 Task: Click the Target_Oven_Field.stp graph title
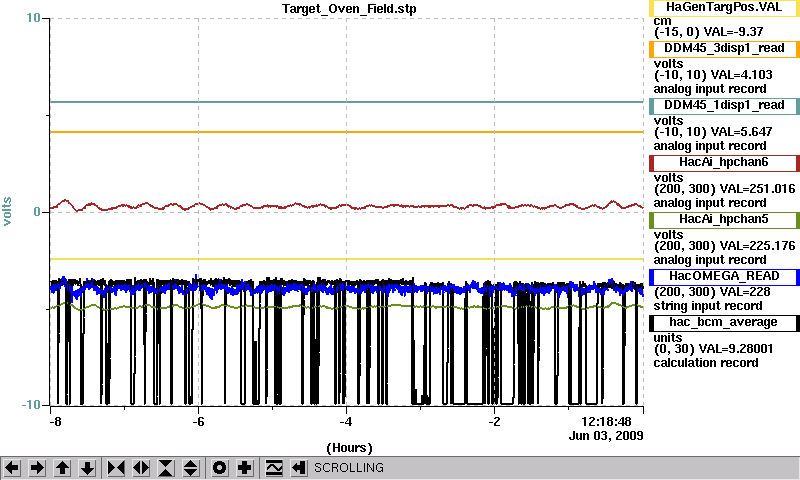pos(349,9)
